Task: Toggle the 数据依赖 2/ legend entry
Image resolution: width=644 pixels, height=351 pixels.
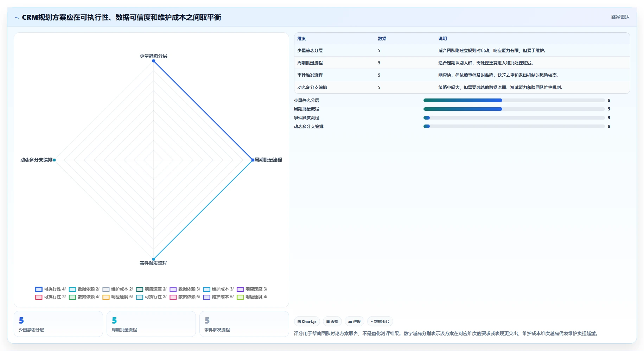Action: tap(84, 289)
